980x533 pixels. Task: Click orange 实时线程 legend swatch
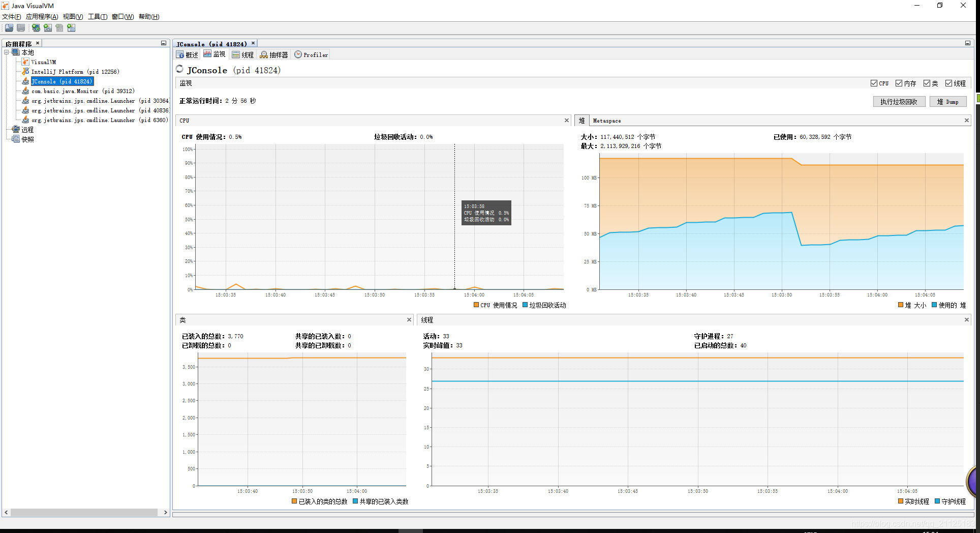[901, 501]
